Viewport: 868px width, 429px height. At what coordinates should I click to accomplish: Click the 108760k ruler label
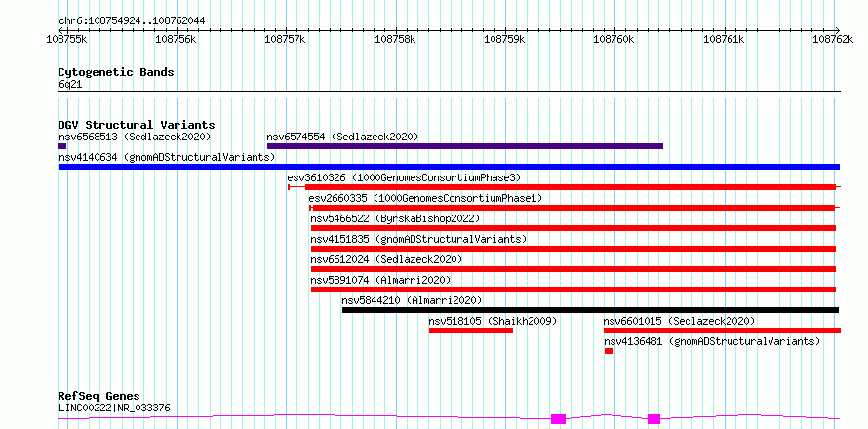pos(613,39)
